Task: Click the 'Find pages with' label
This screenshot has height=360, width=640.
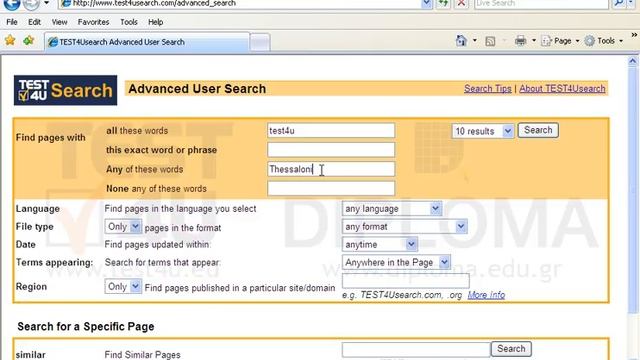Action: 51,138
